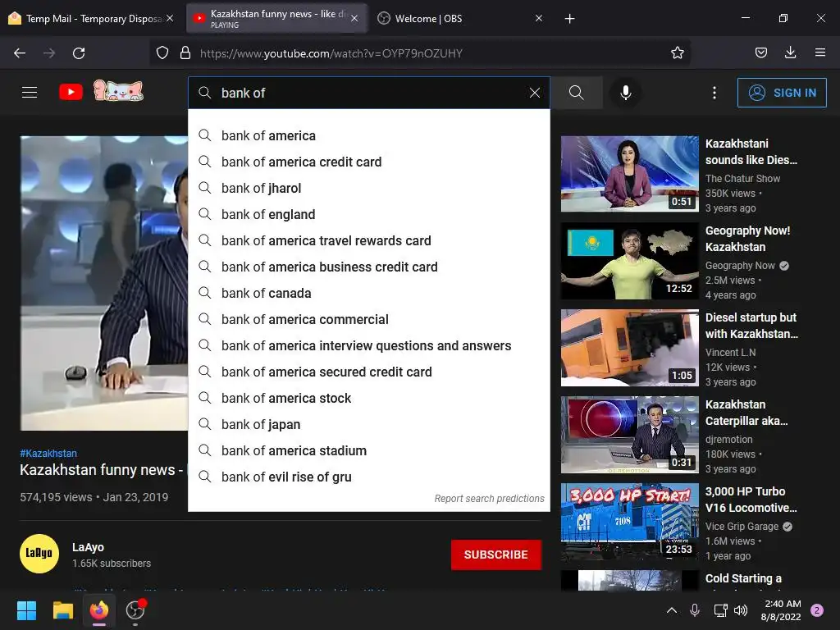The image size is (840, 630).
Task: Save page to Pocket
Action: 760,52
